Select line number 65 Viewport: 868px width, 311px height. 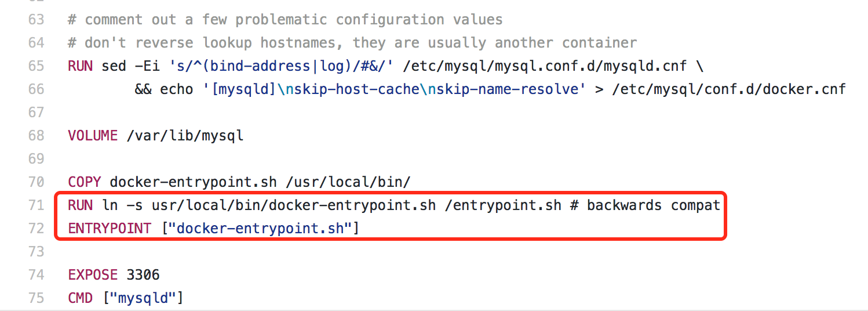point(36,66)
